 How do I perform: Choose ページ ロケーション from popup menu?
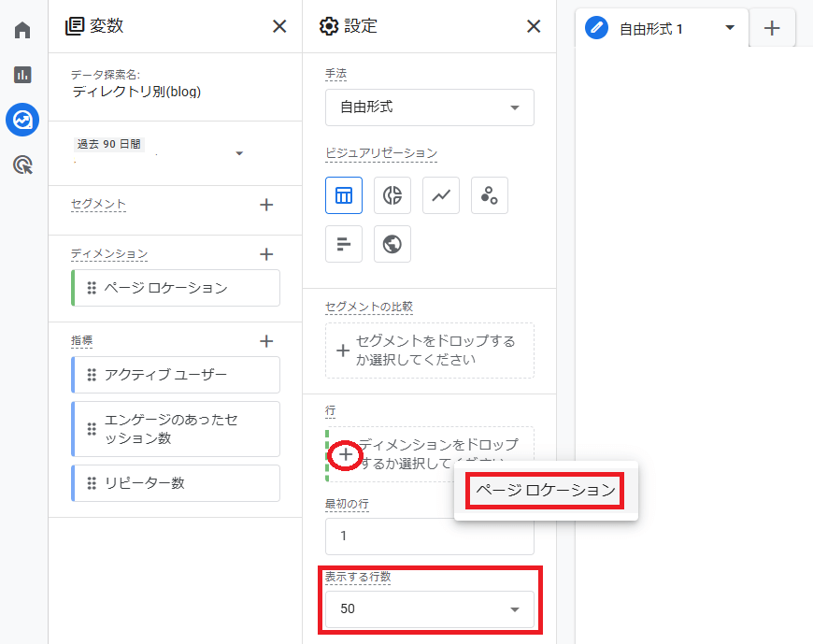tap(546, 490)
